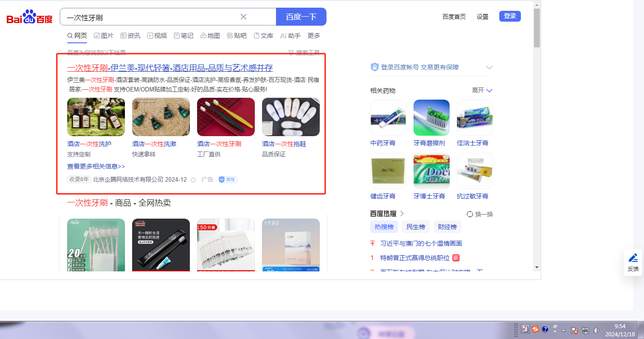Open the 酒店一次性洗漱 green sachets thumbnail
The image size is (644, 339).
pos(161,117)
